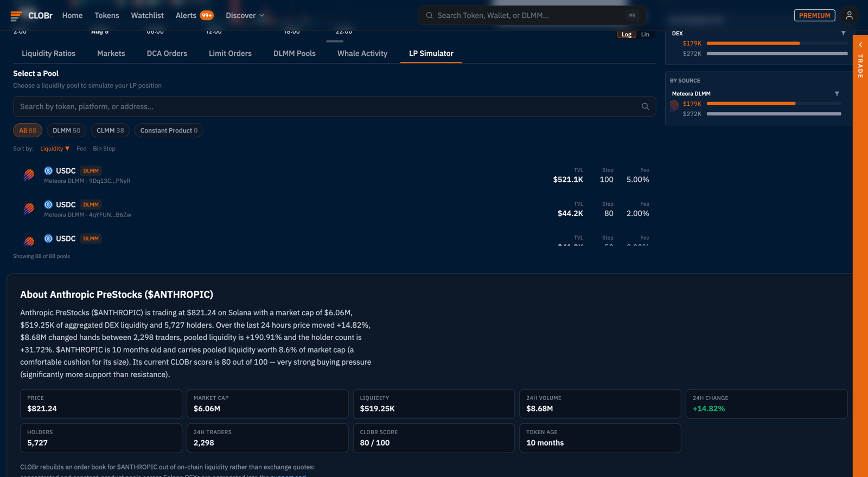
Task: Click the pool search magnifier icon
Action: click(x=645, y=106)
